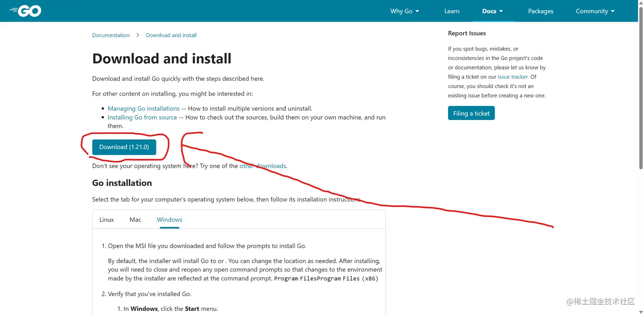Click the Filing a ticket button
644x315 pixels.
pyautogui.click(x=471, y=113)
